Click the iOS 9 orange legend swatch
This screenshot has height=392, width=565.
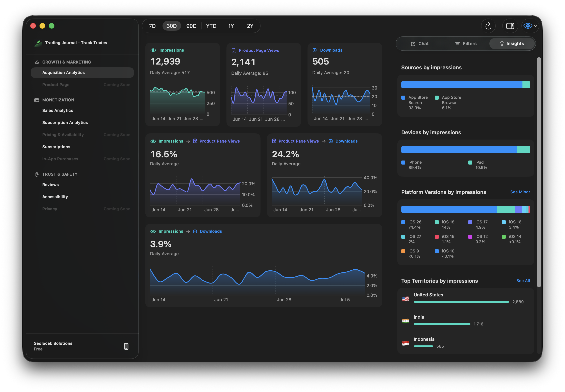point(403,251)
